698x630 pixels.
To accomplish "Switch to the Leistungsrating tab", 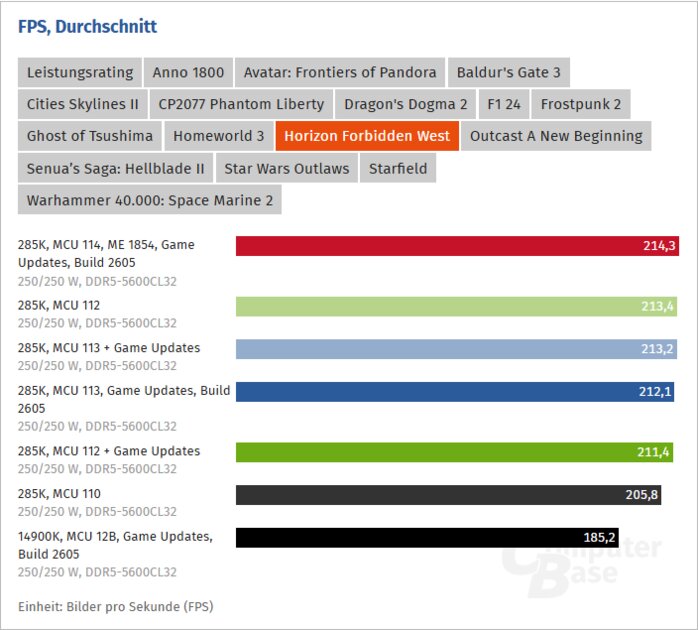I will pyautogui.click(x=80, y=72).
